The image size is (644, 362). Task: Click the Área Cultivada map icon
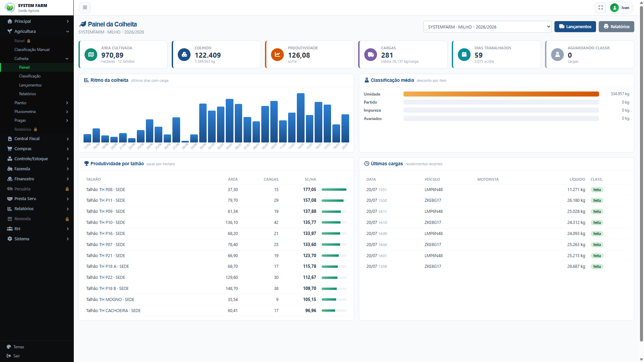point(91,55)
